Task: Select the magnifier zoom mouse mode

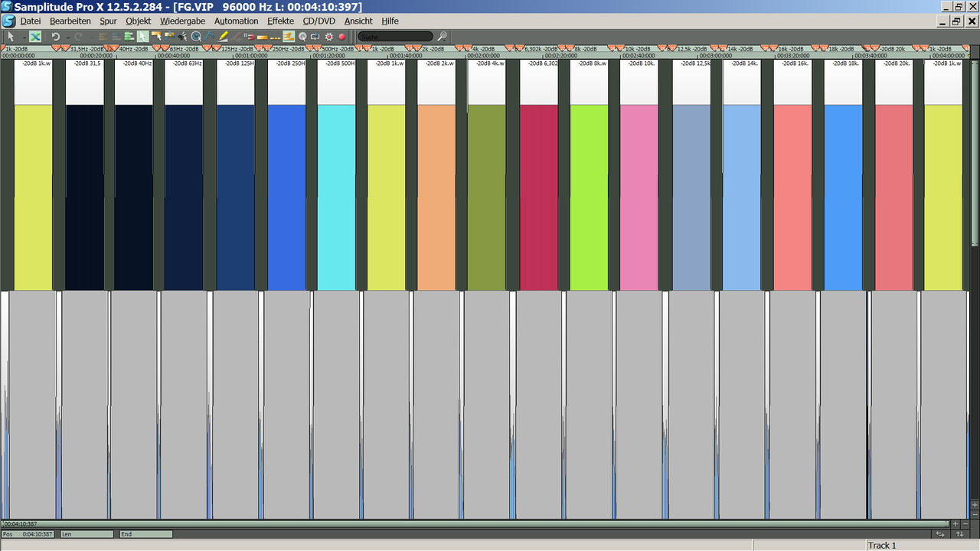Action: point(195,36)
